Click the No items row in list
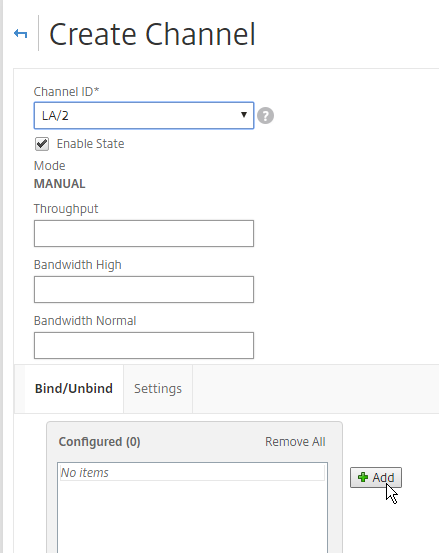This screenshot has width=439, height=553. 192,473
